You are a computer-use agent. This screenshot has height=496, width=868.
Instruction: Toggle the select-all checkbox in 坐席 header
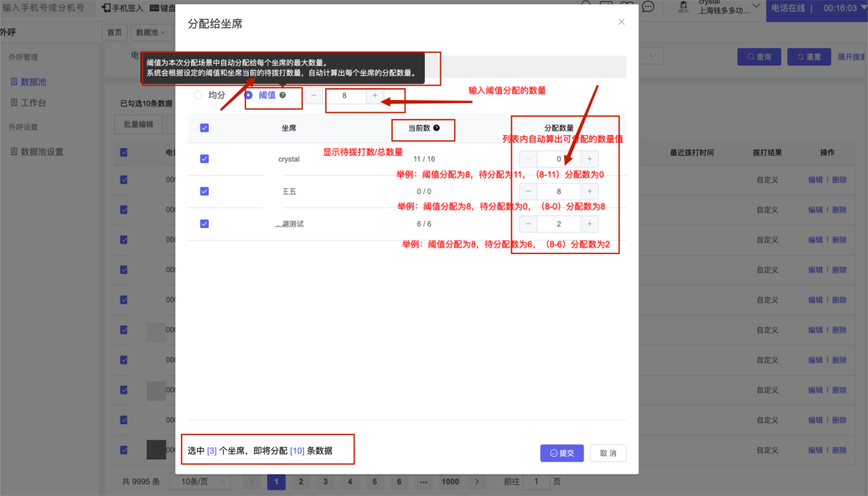tap(204, 128)
